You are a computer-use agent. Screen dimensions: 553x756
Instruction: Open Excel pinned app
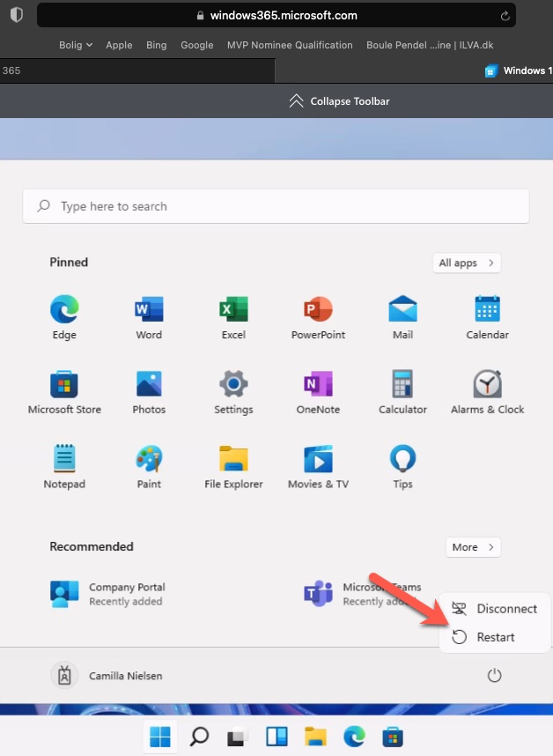[233, 317]
